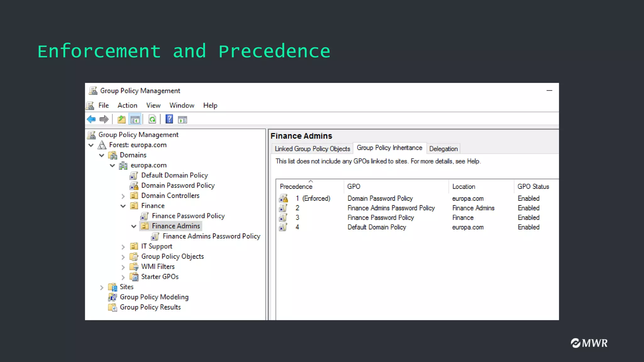Click the Domains folder icon

click(x=113, y=155)
